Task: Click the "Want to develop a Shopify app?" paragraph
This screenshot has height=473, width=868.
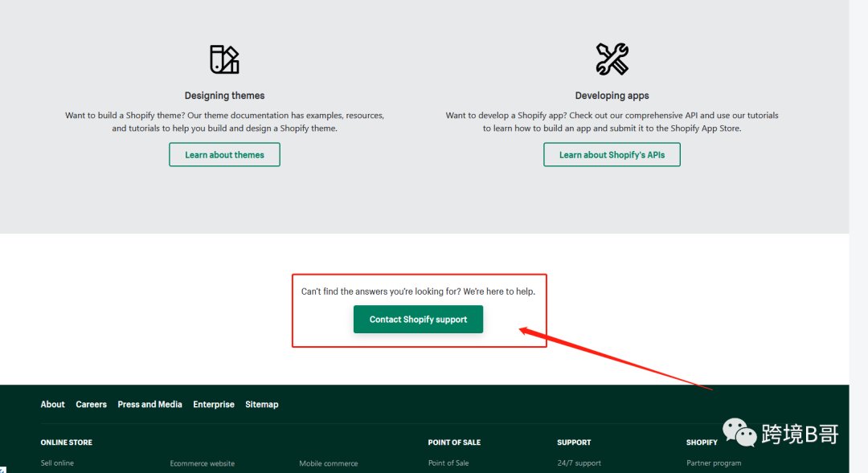Action: 612,122
